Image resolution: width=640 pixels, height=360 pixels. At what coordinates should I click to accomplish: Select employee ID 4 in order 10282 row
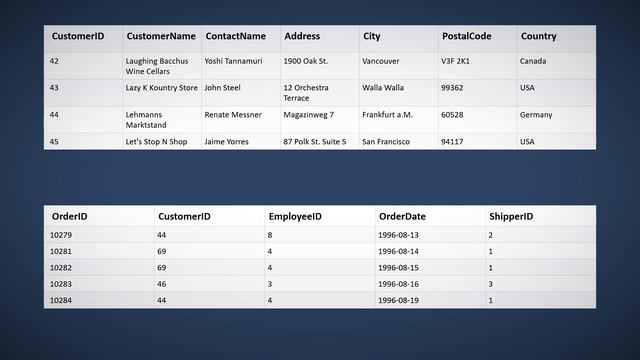pos(270,268)
